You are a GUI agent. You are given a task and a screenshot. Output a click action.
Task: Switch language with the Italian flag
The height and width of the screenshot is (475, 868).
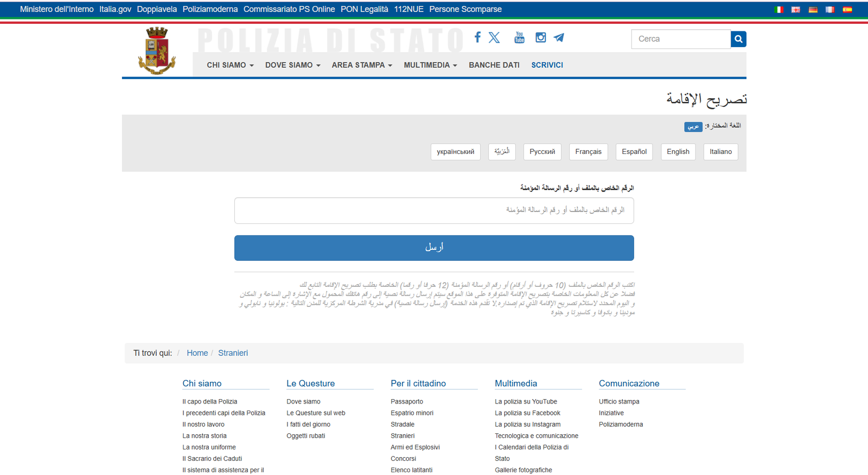779,10
